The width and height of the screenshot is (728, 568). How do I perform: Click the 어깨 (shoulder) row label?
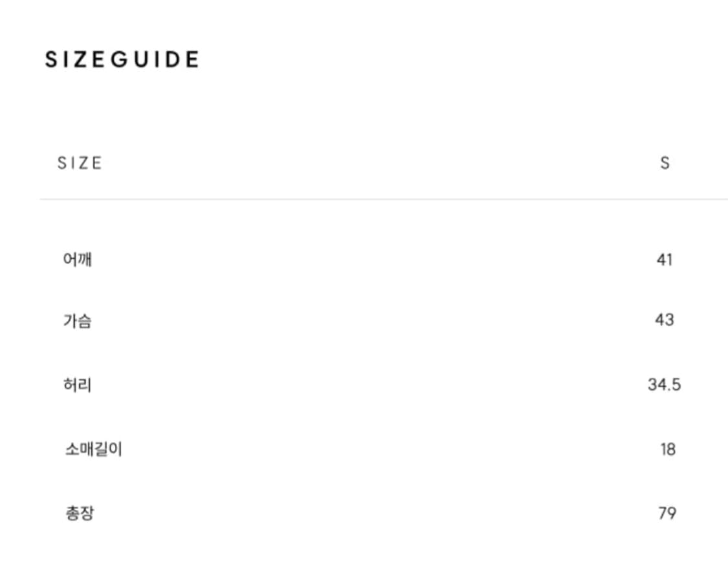click(x=77, y=260)
